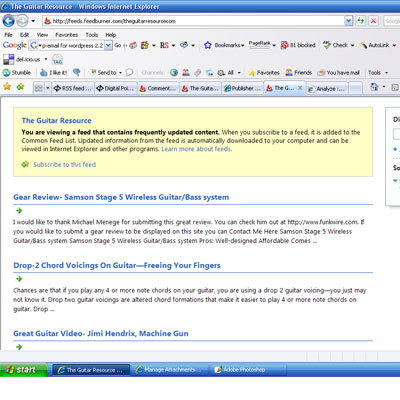The height and width of the screenshot is (400, 400).
Task: Click the Google toolbar search box
Action: pos(67,45)
